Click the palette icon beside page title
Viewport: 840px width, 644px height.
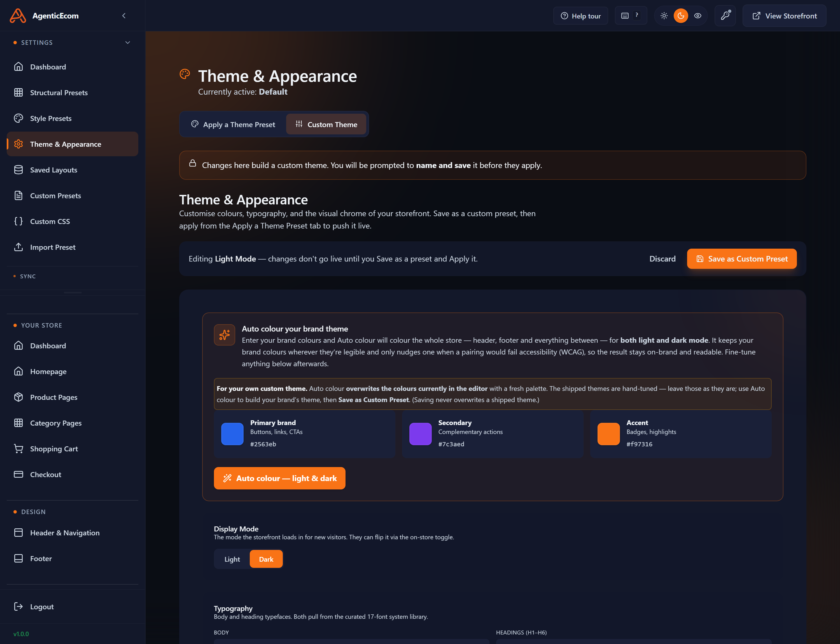pyautogui.click(x=185, y=74)
